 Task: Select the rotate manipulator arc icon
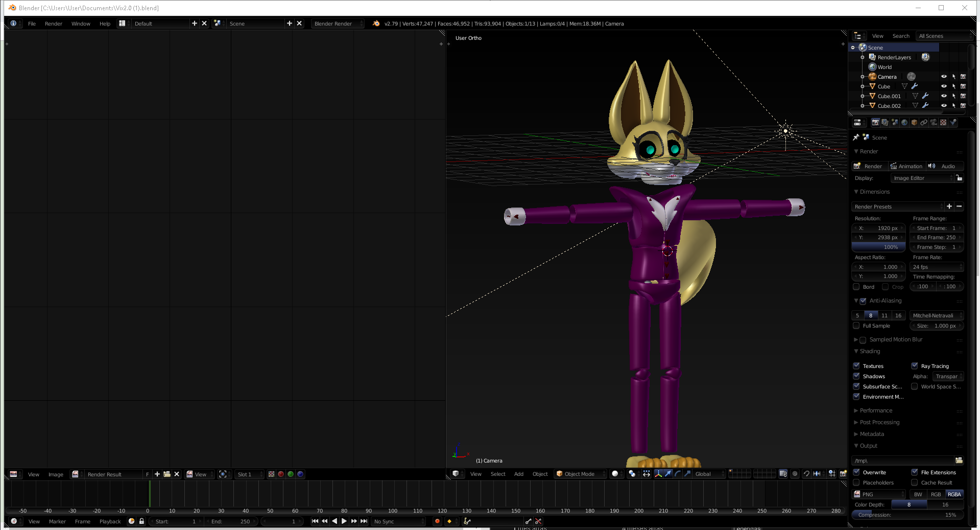[x=678, y=474]
